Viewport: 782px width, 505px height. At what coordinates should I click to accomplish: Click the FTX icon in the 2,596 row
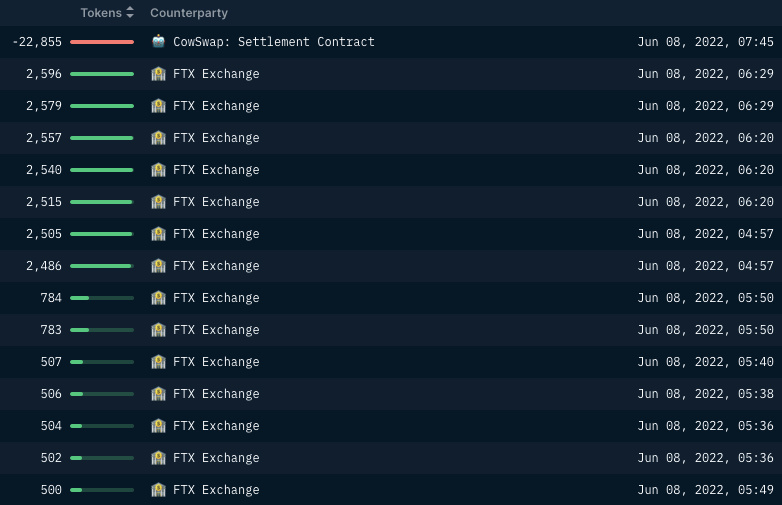(x=158, y=74)
